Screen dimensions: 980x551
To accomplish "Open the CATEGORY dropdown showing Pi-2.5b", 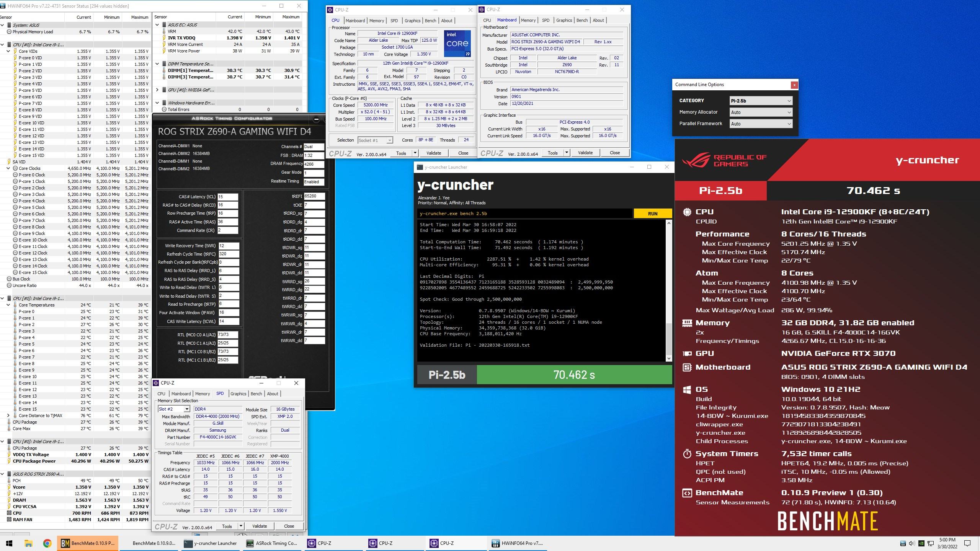I will (761, 101).
